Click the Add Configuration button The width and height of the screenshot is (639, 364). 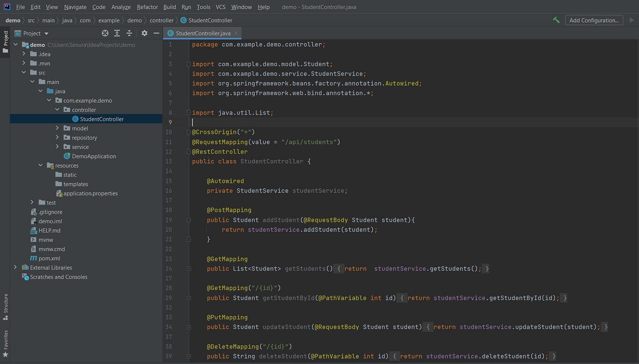pos(593,20)
